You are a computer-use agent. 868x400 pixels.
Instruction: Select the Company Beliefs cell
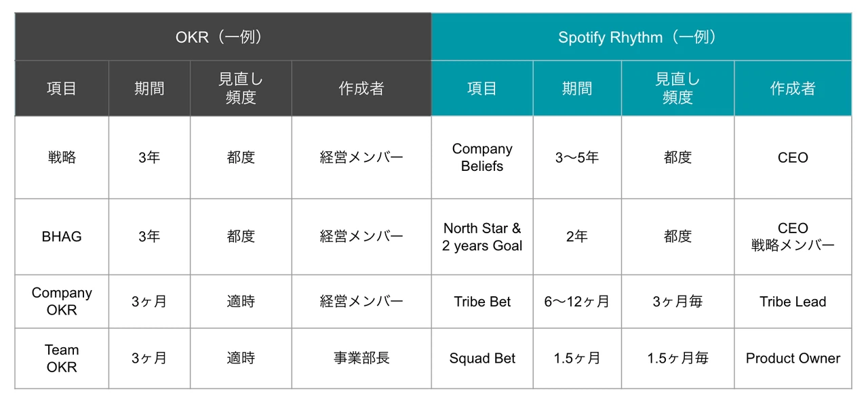tap(482, 157)
